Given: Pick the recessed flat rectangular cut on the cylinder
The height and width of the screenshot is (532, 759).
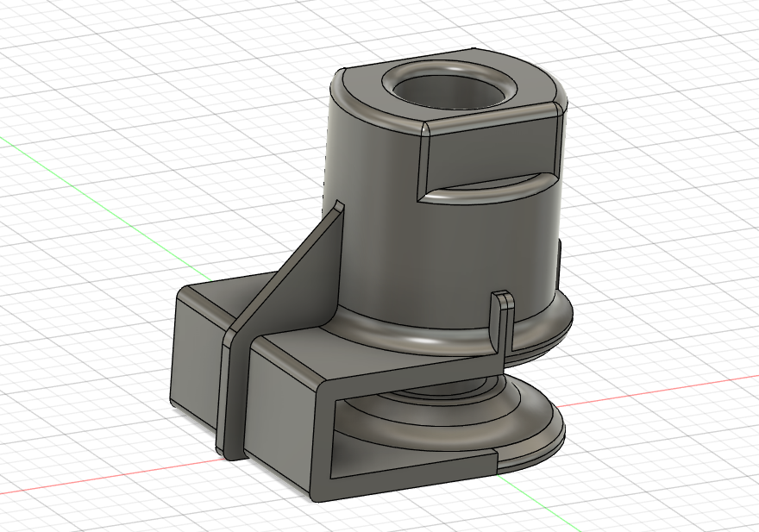Looking at the screenshot, I should (489, 150).
